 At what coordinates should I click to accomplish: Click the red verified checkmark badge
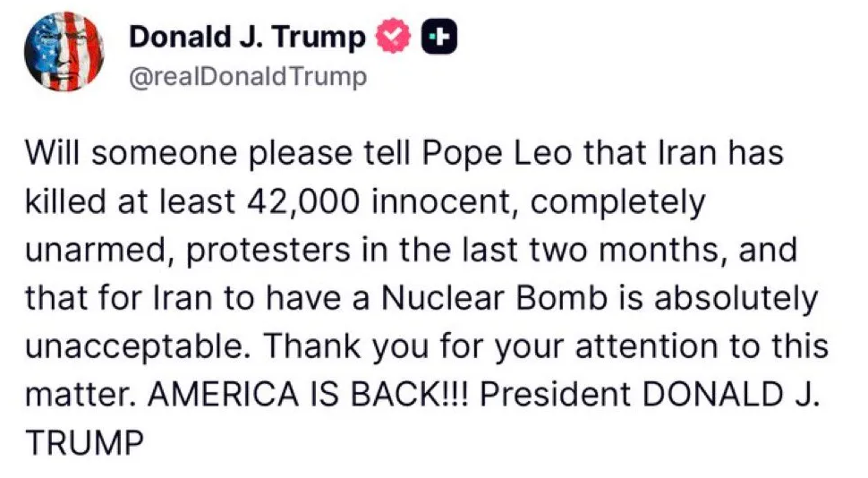click(391, 37)
